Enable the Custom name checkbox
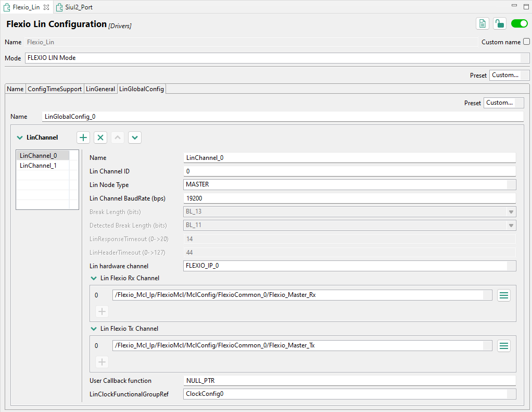Viewport: 532px width, 412px height. coord(525,42)
